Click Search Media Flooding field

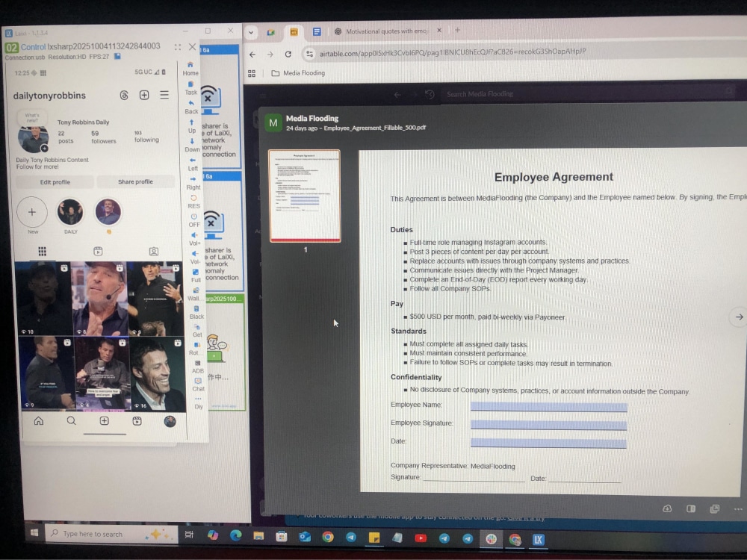pyautogui.click(x=586, y=94)
